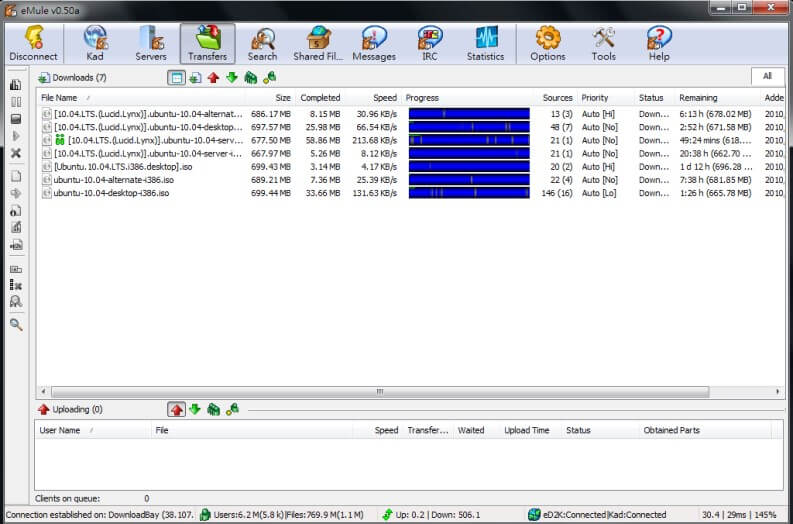Click the Disconnect toolbar button
The width and height of the screenshot is (793, 524).
[33, 43]
